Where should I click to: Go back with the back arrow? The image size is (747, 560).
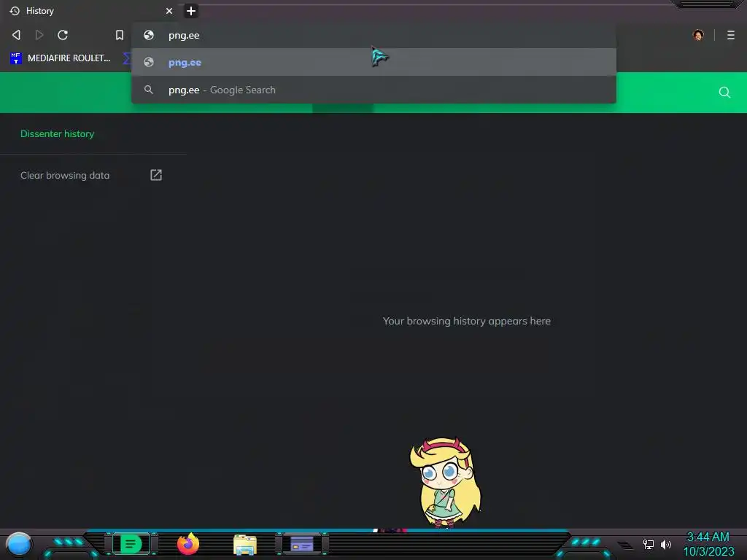click(16, 35)
